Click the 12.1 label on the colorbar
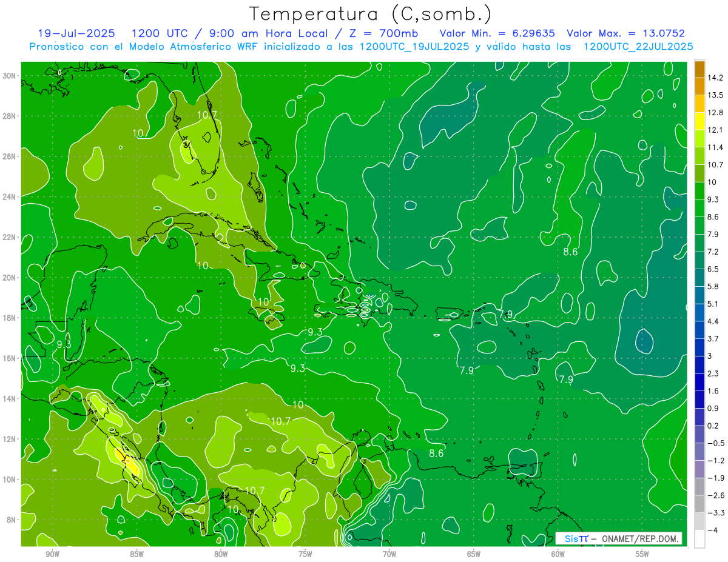 tap(715, 130)
